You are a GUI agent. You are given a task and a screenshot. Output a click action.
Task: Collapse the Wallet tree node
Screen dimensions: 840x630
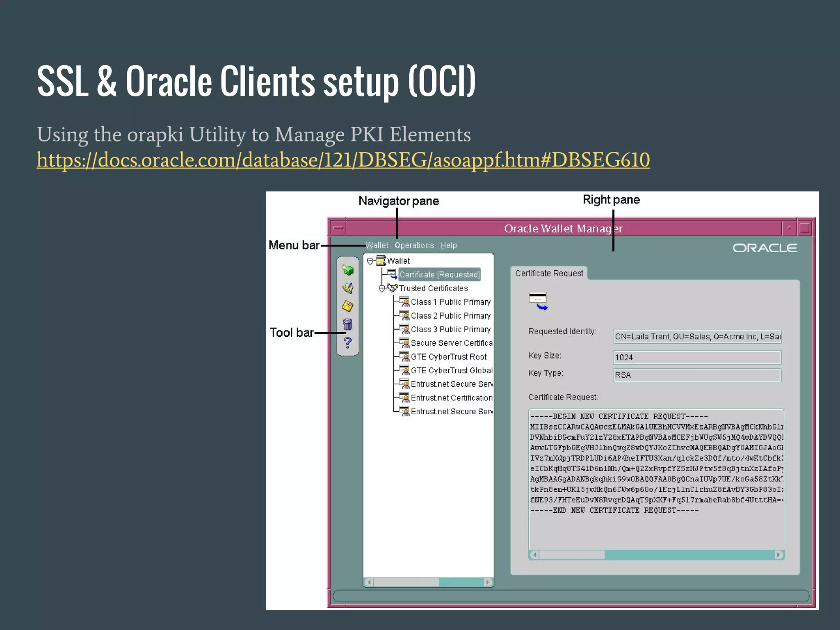coord(370,261)
